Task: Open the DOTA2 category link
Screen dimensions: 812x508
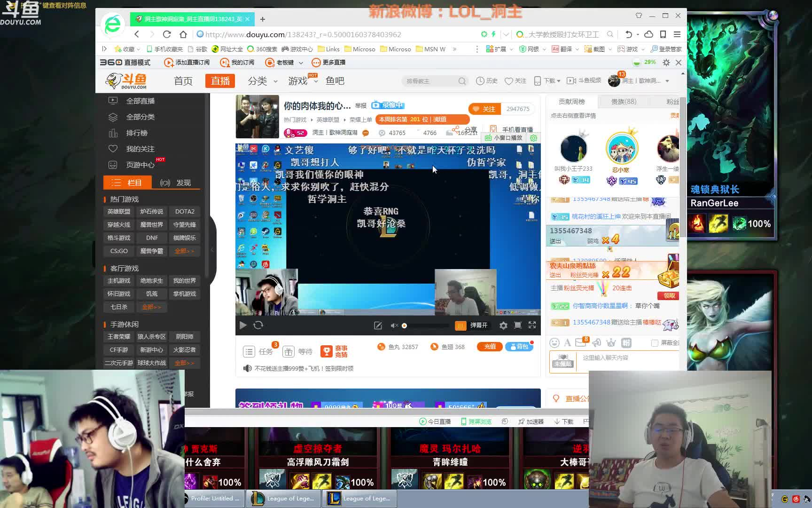Action: pos(185,212)
